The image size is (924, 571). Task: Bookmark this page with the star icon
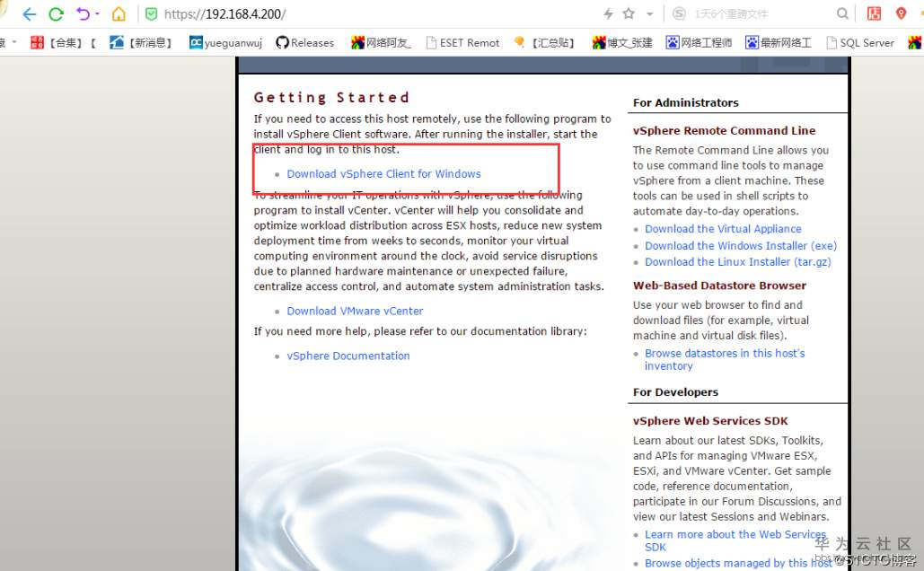(629, 13)
